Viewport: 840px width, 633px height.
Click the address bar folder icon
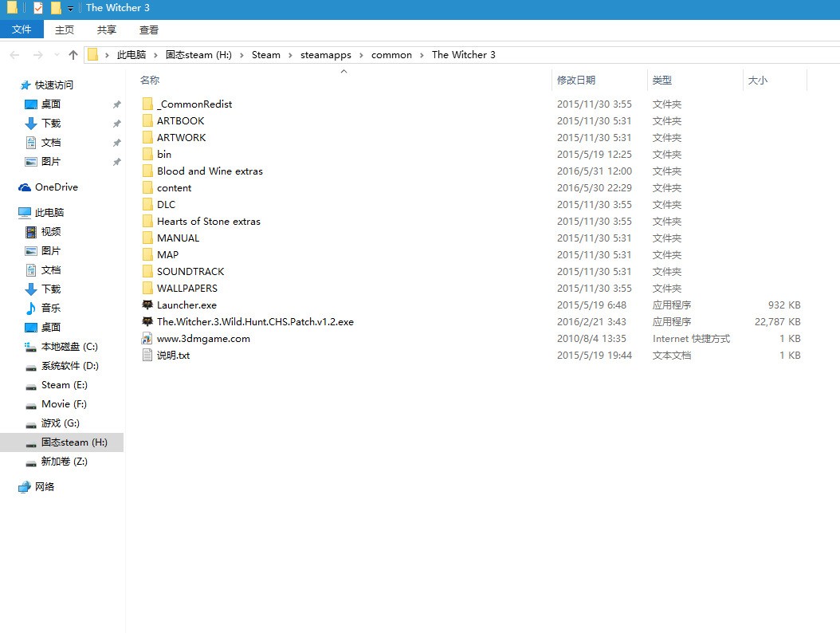click(92, 55)
